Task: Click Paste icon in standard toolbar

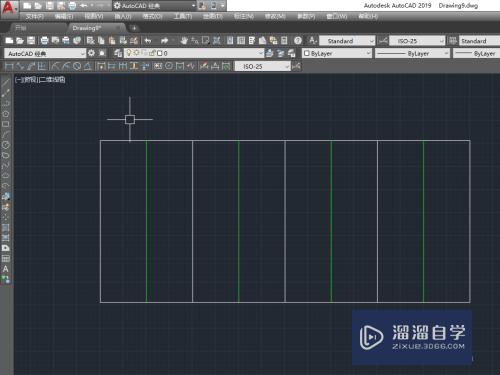Action: click(112, 41)
